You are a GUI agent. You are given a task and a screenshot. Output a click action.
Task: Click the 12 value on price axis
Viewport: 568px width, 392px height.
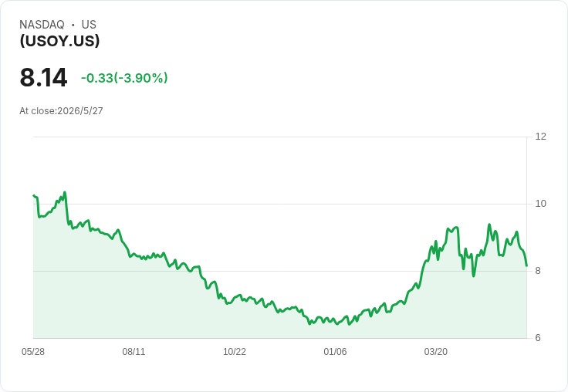(540, 137)
